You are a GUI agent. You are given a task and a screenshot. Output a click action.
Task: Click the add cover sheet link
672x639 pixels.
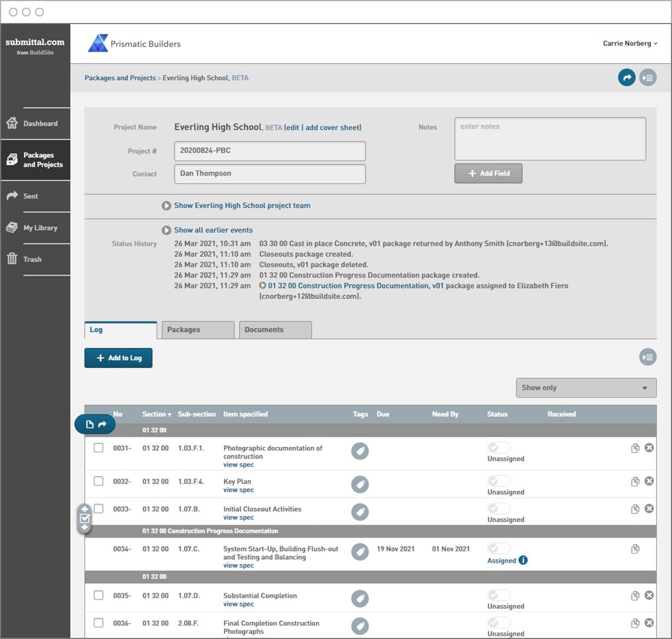pyautogui.click(x=333, y=128)
